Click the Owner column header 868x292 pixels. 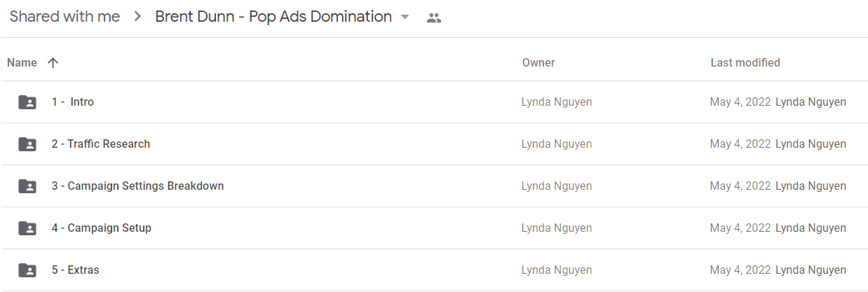(x=538, y=62)
